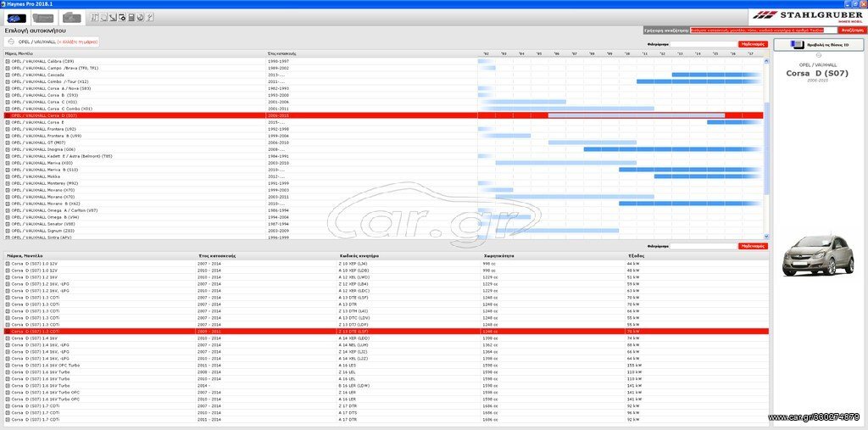Viewport: 868px width, 430px height.
Task: Click icon beside 1.7 CDTi Z 17 DTR row
Action: click(x=7, y=405)
